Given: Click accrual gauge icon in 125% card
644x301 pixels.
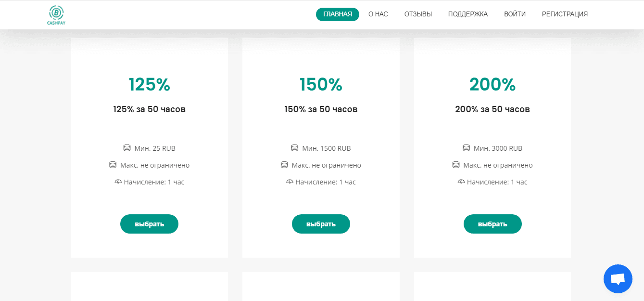Looking at the screenshot, I should point(118,182).
